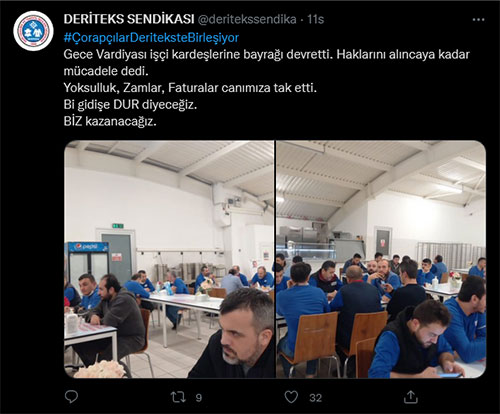Open the three-dot more options menu
The width and height of the screenshot is (500, 414).
(478, 20)
